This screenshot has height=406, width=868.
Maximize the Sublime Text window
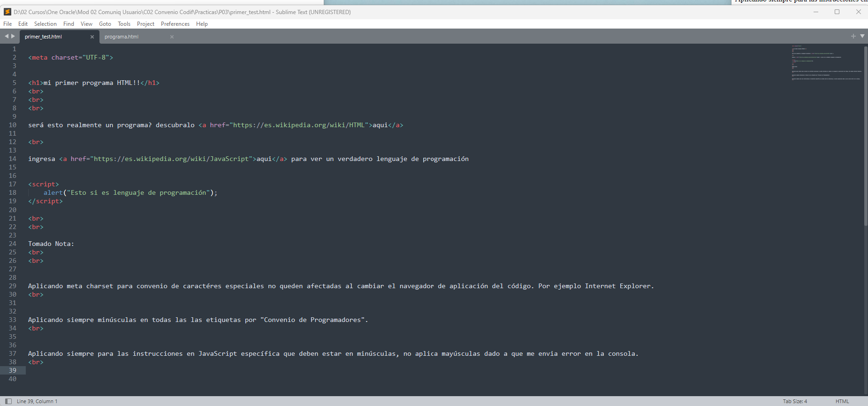coord(837,12)
